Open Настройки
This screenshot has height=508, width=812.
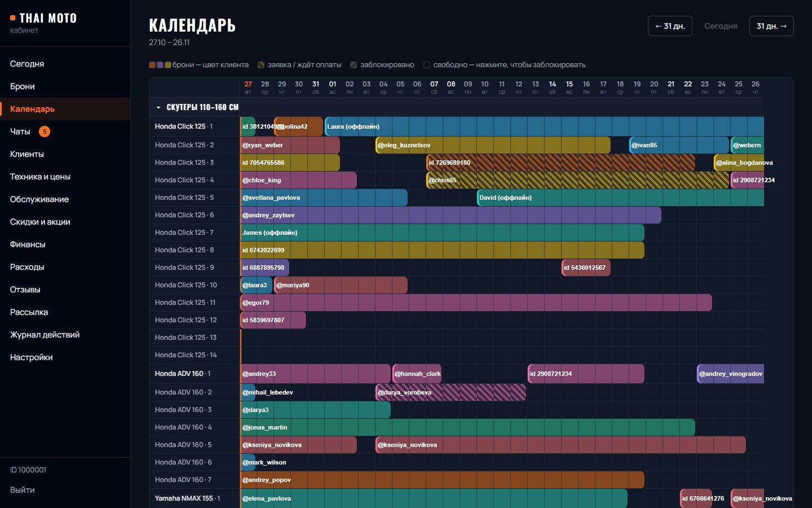[65, 357]
